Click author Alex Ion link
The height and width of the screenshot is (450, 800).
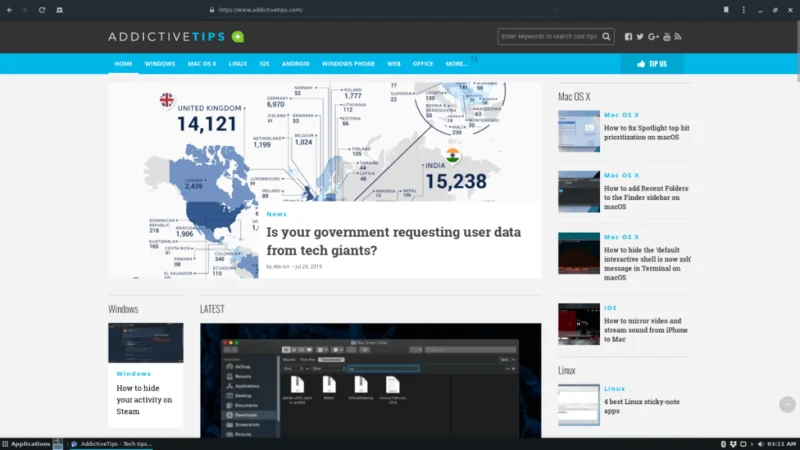pos(281,266)
